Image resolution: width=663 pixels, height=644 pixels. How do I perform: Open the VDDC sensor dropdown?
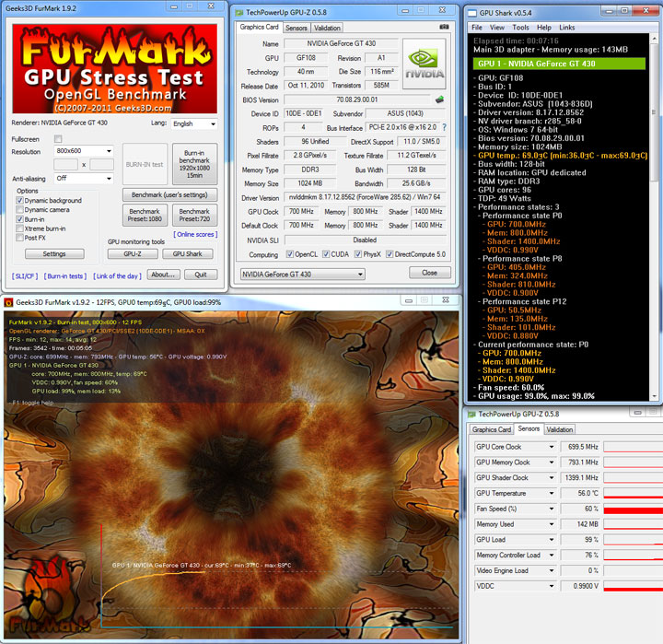(x=552, y=586)
